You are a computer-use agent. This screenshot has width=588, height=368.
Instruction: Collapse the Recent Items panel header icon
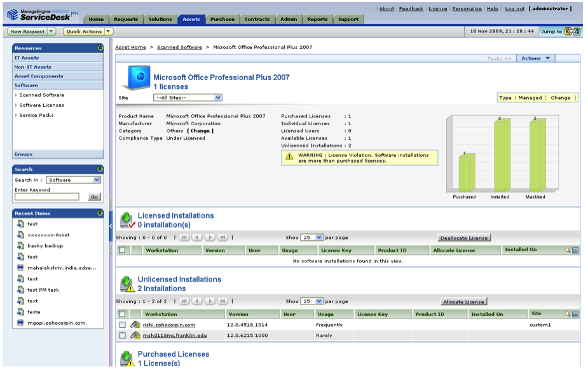[100, 214]
